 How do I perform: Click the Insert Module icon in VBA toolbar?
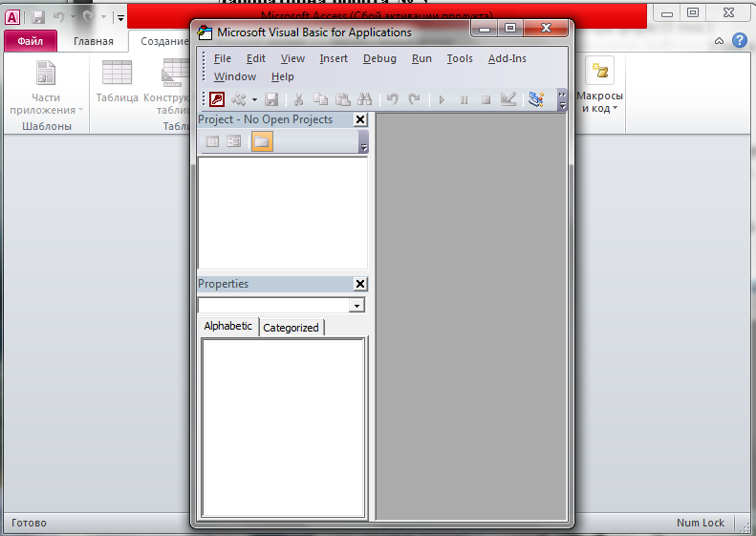click(239, 99)
